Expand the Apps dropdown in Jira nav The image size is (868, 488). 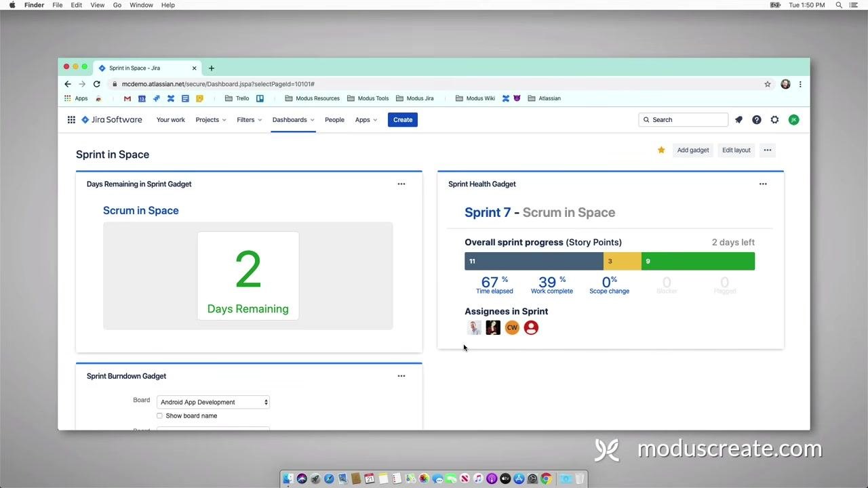(366, 120)
